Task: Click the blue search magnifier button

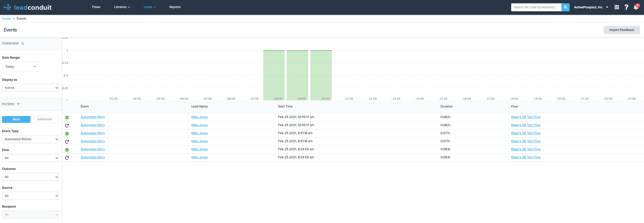Action: (x=565, y=7)
